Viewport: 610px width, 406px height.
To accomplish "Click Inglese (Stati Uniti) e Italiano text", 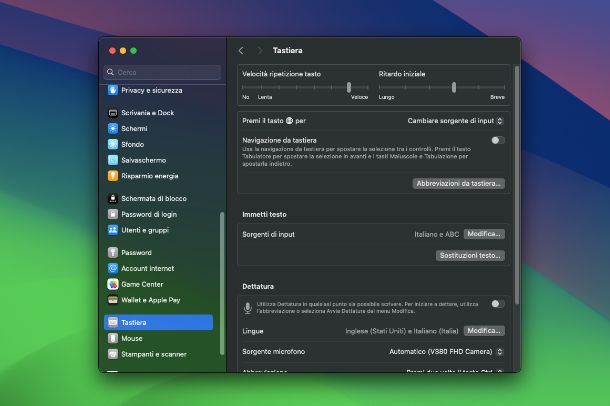I will pyautogui.click(x=402, y=331).
